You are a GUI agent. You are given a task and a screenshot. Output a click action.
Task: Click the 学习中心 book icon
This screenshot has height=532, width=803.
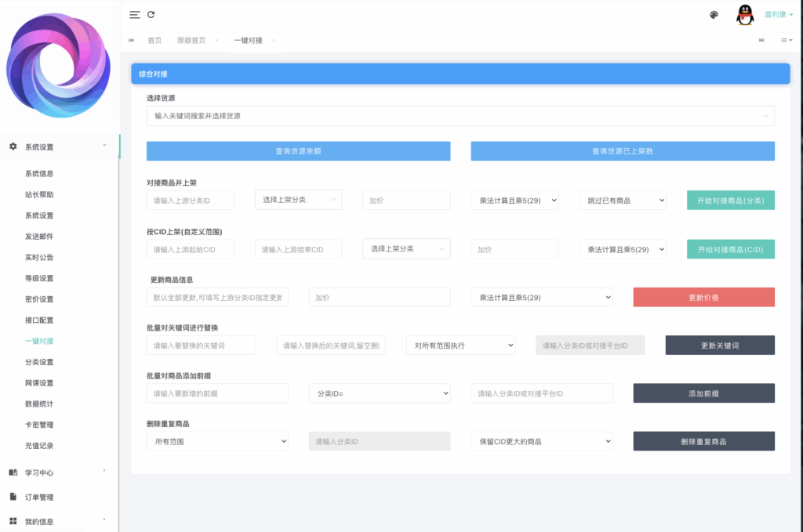11,472
